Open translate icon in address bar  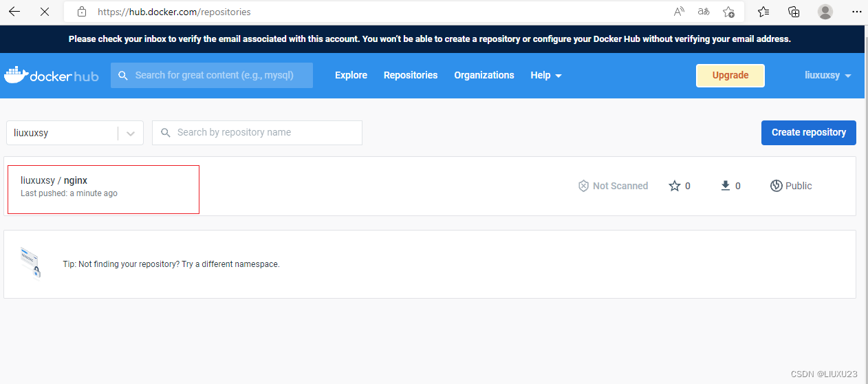(x=704, y=12)
